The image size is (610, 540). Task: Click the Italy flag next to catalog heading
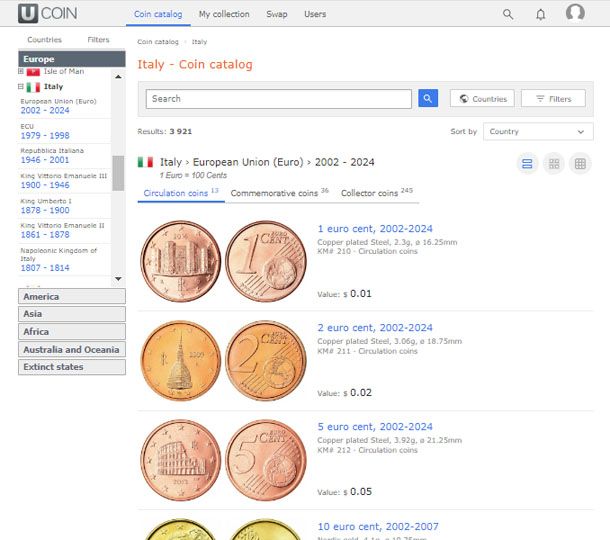tap(145, 162)
